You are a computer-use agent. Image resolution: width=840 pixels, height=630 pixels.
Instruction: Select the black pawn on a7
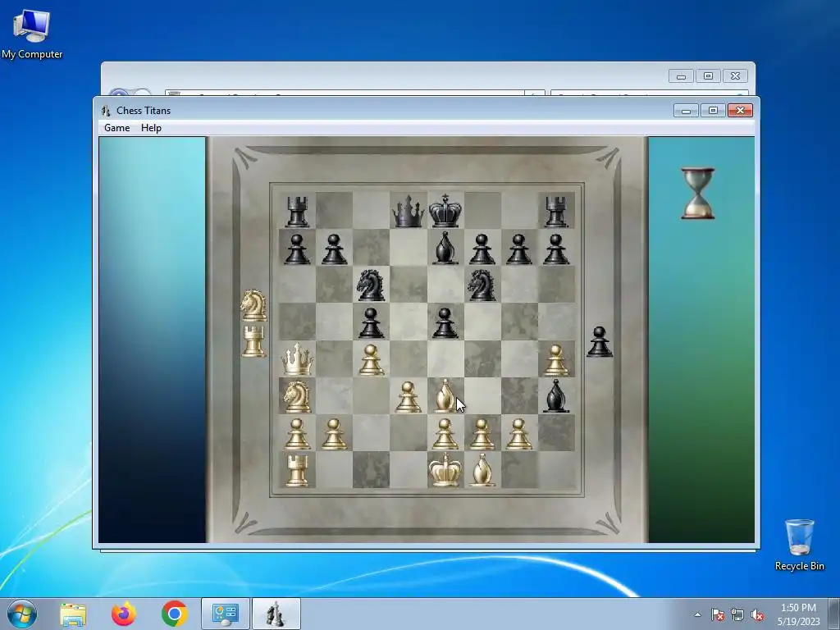297,249
